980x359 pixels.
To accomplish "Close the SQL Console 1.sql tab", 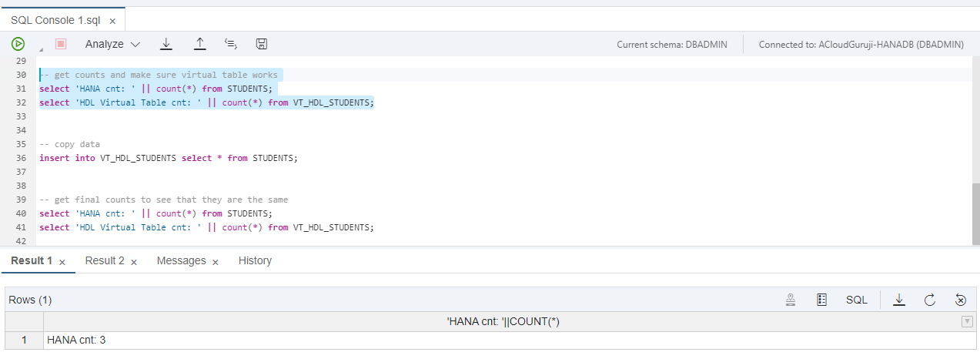I will coord(112,21).
